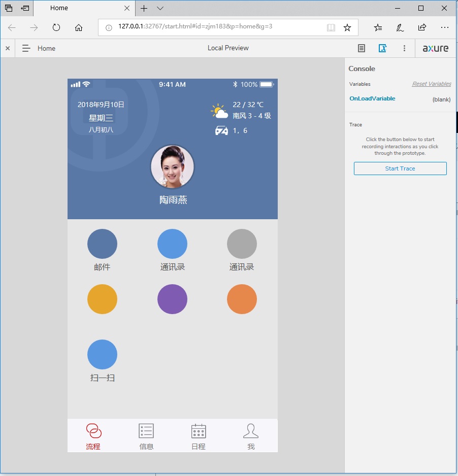Click the site information icon in address bar
The height and width of the screenshot is (476, 458).
109,27
